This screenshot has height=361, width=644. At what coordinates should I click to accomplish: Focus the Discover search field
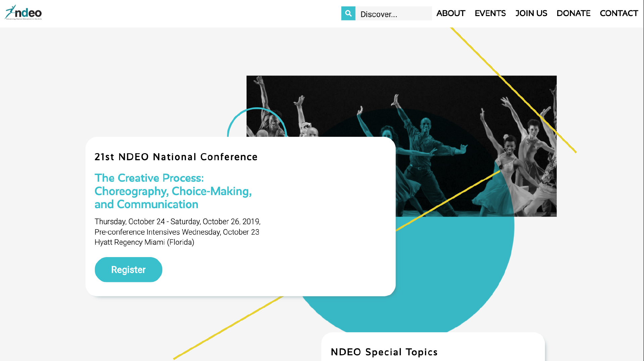[394, 14]
